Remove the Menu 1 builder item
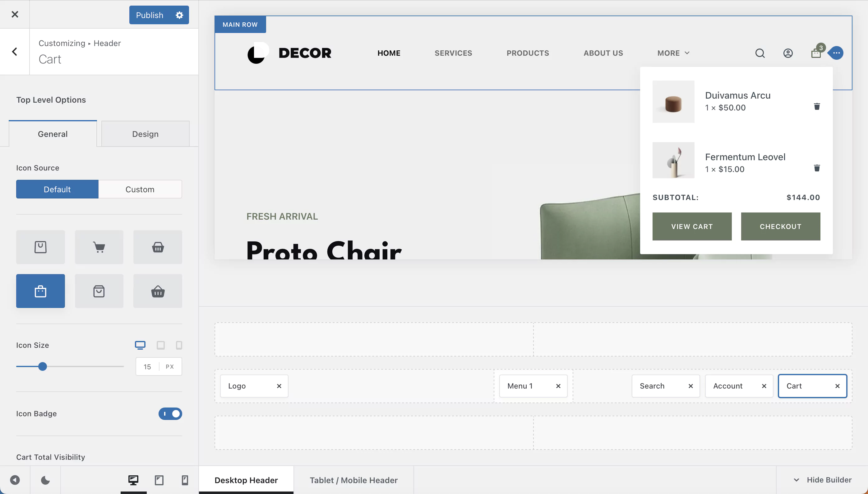Image resolution: width=868 pixels, height=494 pixels. (x=558, y=386)
